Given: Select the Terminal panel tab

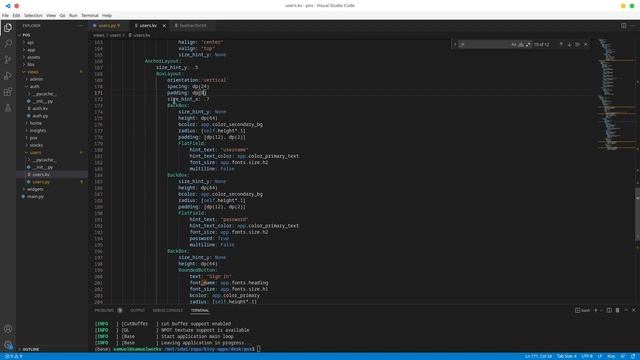Looking at the screenshot, I should [x=200, y=310].
